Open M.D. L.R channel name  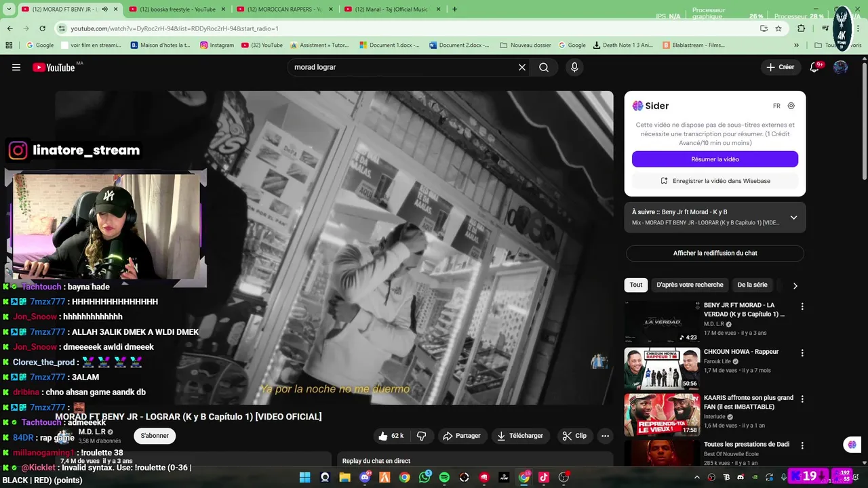pos(92,432)
